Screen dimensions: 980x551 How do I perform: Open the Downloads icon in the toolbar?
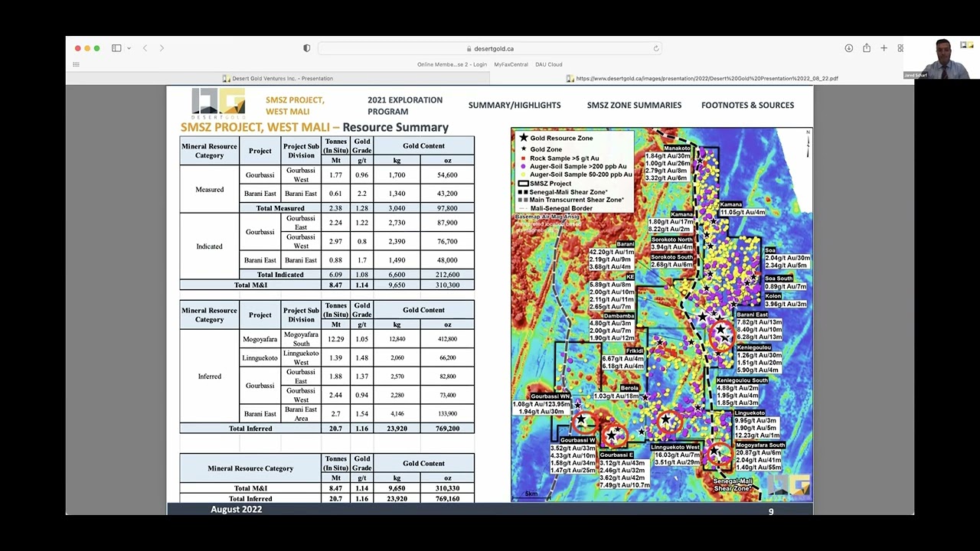[x=849, y=48]
